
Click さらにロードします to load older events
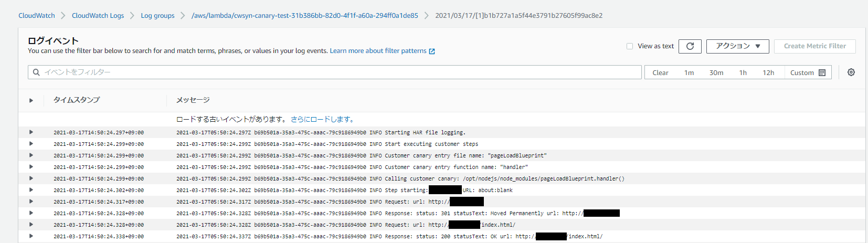pyautogui.click(x=323, y=120)
